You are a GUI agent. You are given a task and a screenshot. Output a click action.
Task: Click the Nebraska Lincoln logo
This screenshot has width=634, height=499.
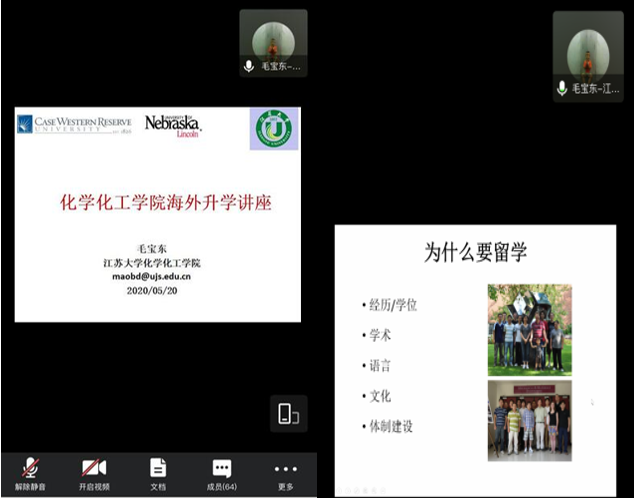[x=173, y=125]
